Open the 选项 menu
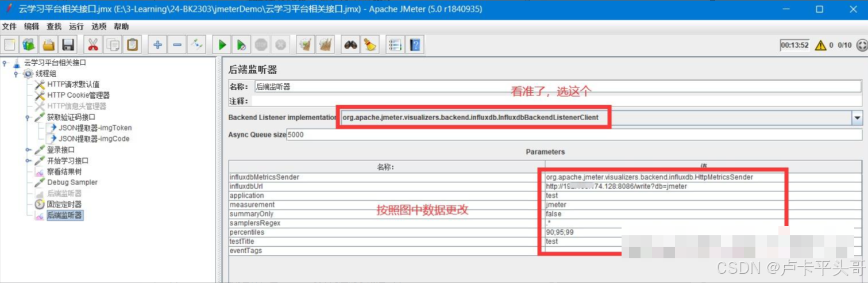Screen dimensions: 868x283 click(x=99, y=26)
